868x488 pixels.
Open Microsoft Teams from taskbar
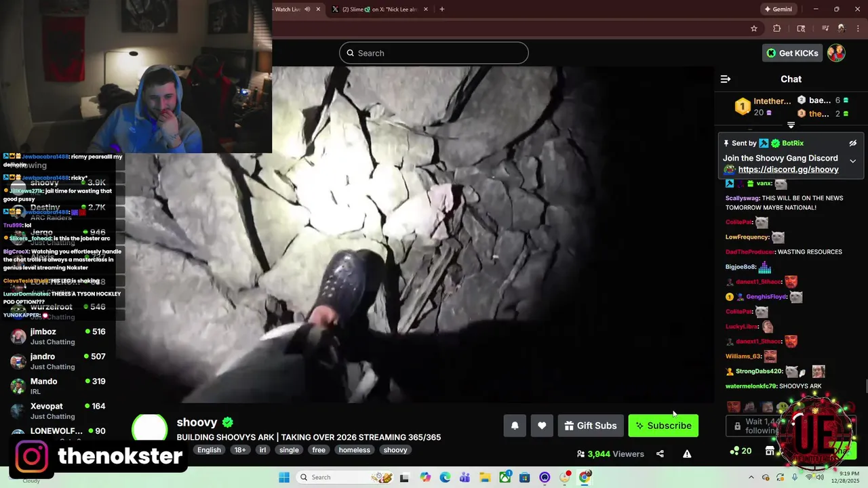point(465,477)
